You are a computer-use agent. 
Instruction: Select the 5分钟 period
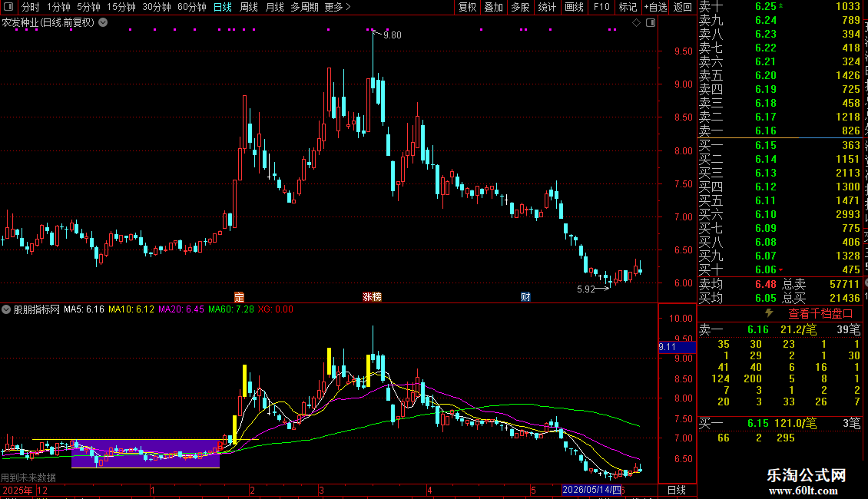(x=88, y=7)
